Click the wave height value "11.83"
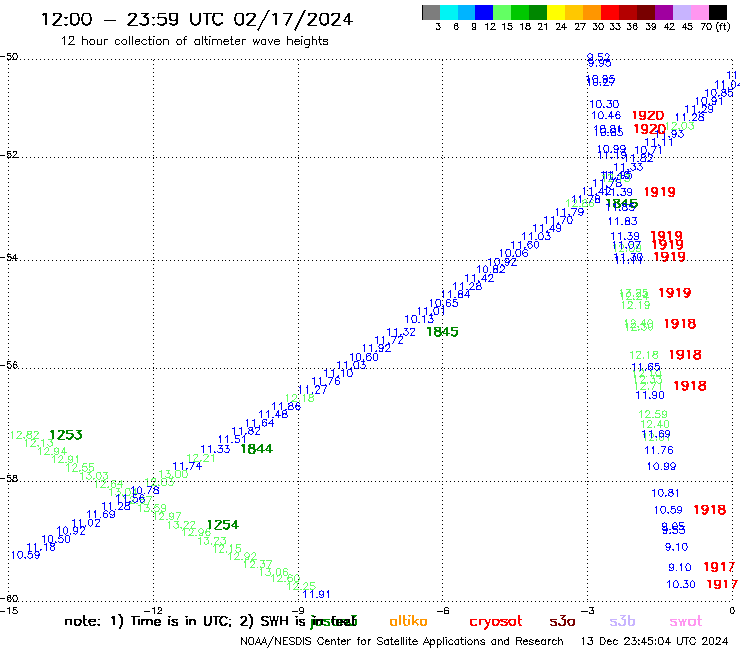Viewport: 740px width, 650px height. 622,221
